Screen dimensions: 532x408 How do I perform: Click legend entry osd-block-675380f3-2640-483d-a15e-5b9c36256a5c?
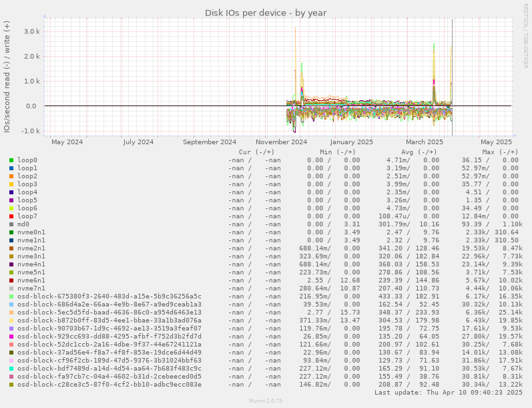109,296
